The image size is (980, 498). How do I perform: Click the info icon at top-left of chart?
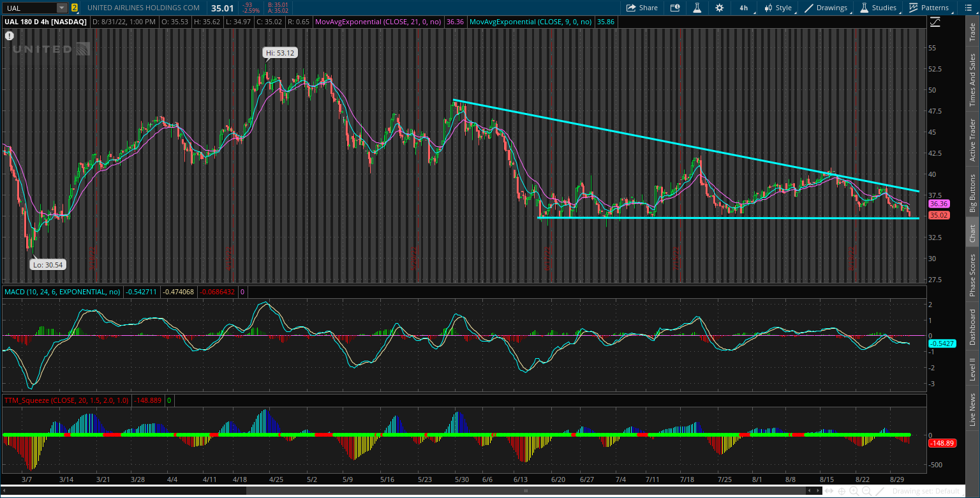coord(9,36)
